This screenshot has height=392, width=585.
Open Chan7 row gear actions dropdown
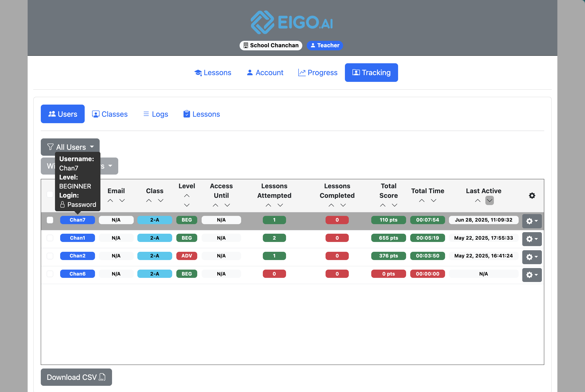pyautogui.click(x=532, y=221)
